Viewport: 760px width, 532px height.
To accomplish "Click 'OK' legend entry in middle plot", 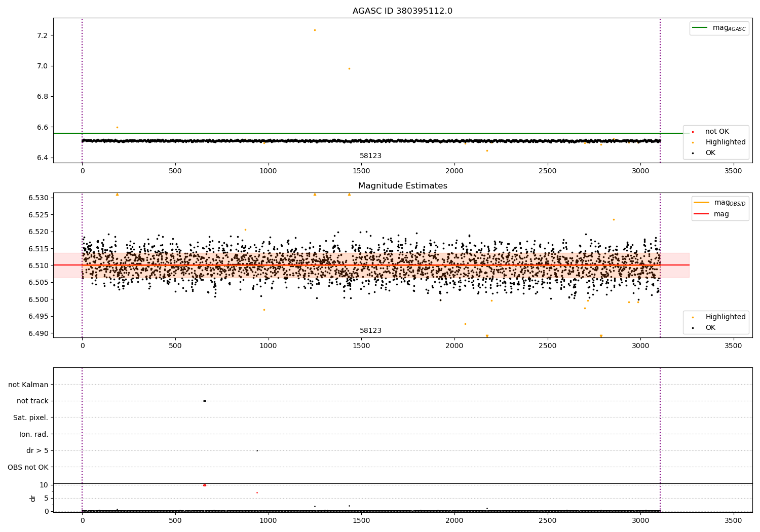I will 703,328.
